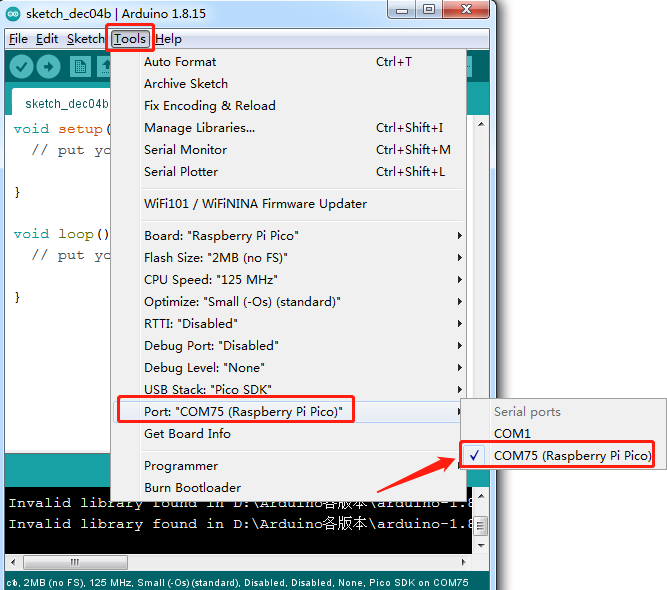Minimize the Arduino window
This screenshot has height=590, width=667.
point(402,10)
